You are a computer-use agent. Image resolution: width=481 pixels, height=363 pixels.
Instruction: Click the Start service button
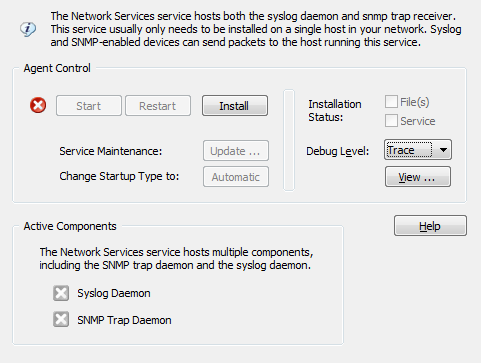tap(89, 106)
